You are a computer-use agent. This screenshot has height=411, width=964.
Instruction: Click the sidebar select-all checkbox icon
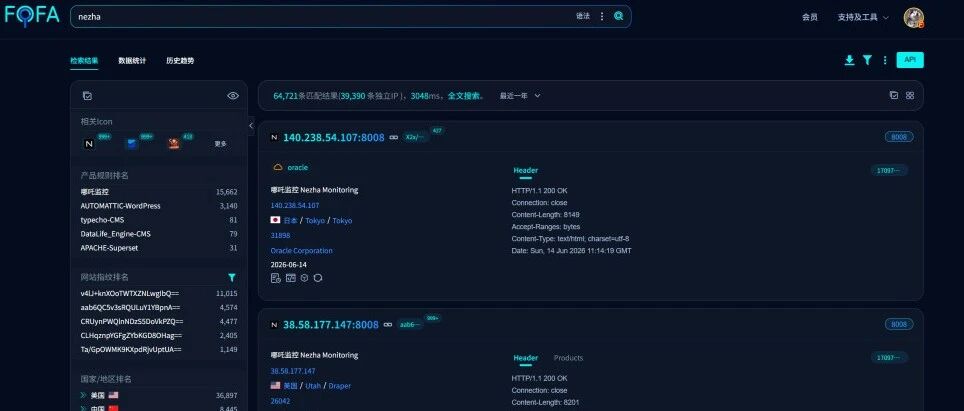[87, 96]
